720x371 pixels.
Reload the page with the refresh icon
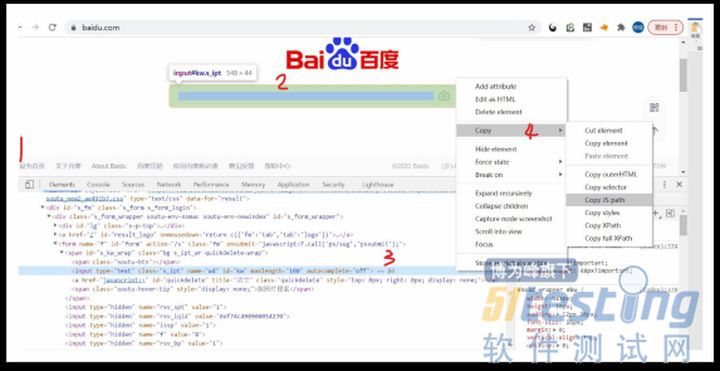click(x=52, y=28)
